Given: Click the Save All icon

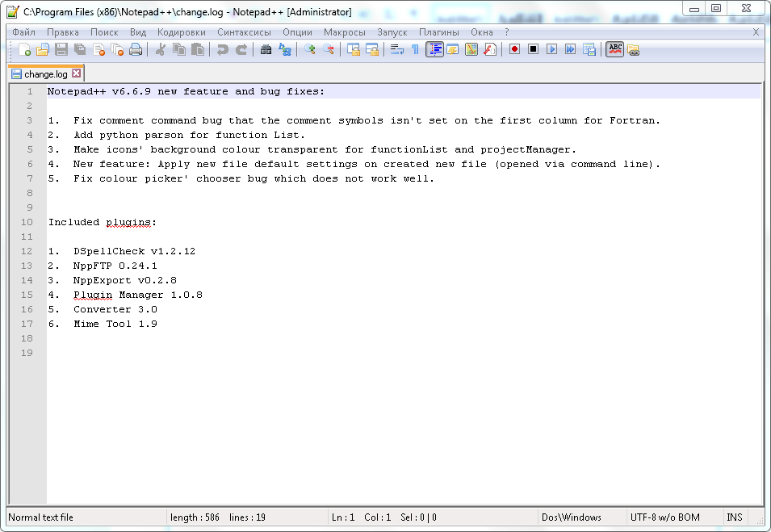Looking at the screenshot, I should [80, 50].
